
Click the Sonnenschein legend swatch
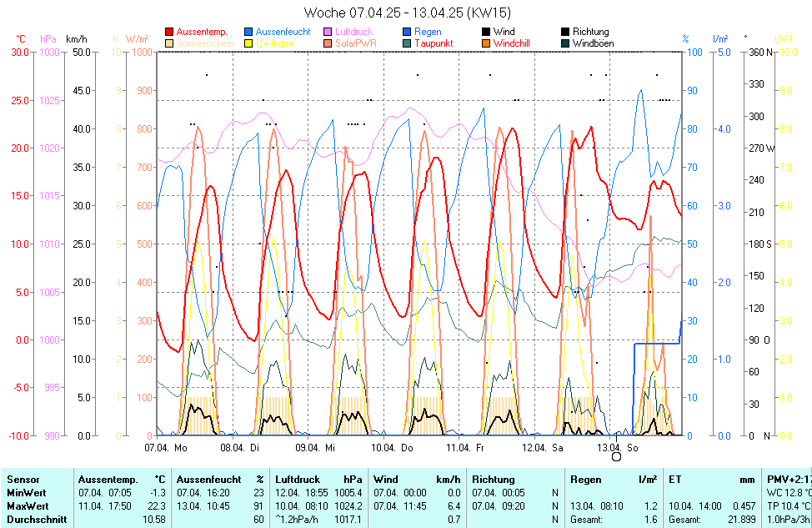(170, 43)
